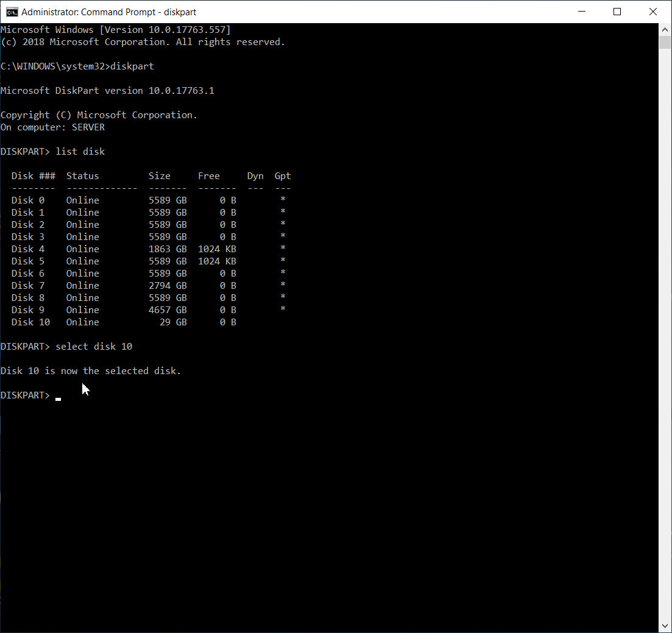Maximize the diskpart Command Prompt window
The height and width of the screenshot is (633, 672).
617,12
